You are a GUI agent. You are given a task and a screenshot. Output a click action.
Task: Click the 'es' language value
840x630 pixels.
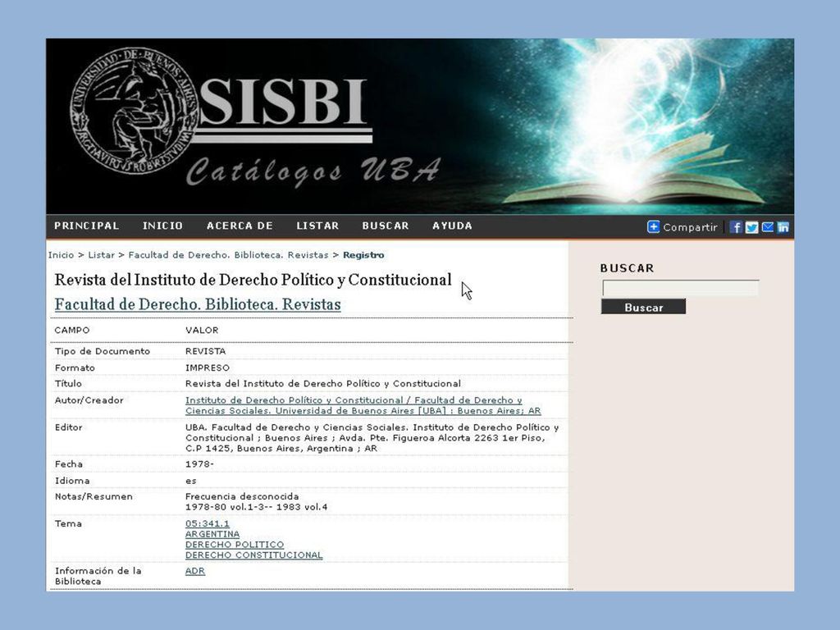pos(190,481)
